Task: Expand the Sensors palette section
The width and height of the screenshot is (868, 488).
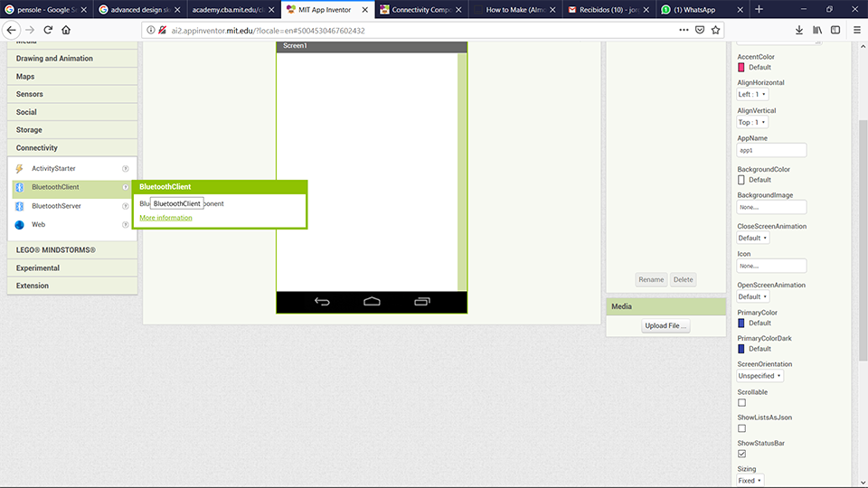Action: click(x=72, y=94)
